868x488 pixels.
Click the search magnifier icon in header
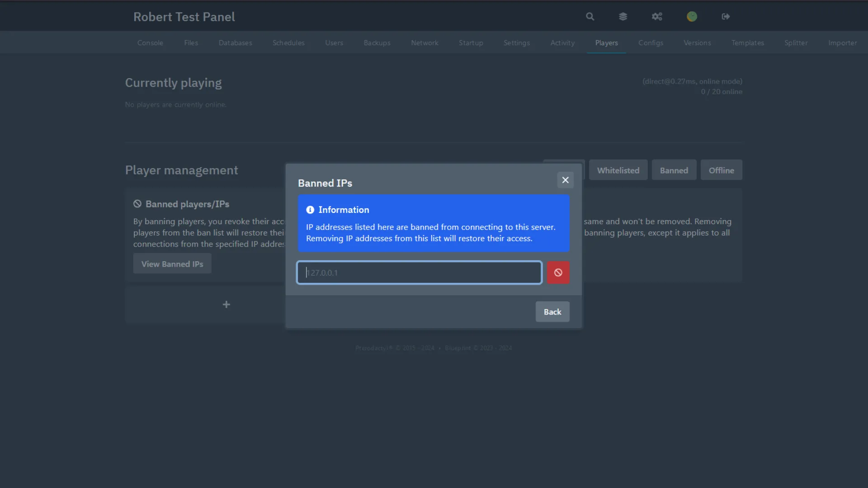(x=590, y=17)
